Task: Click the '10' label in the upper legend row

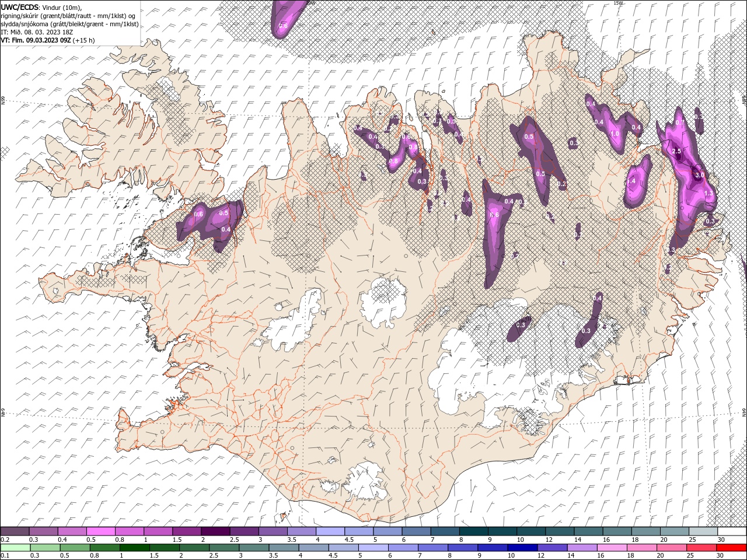Action: coord(520,540)
